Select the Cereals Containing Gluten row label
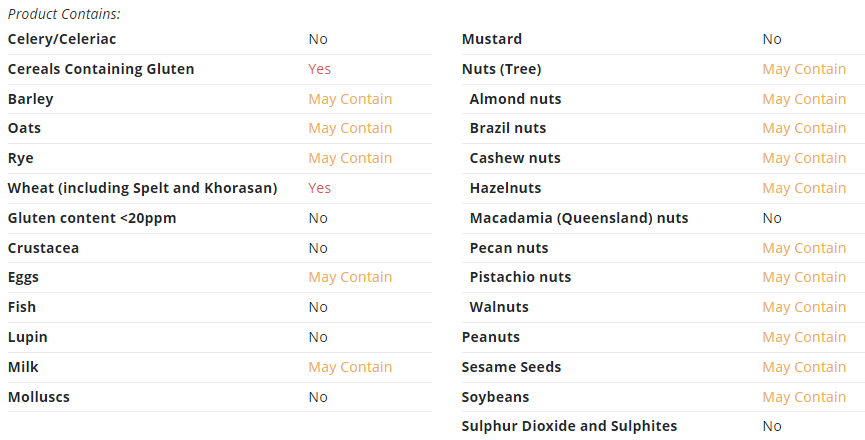This screenshot has height=440, width=865. point(101,69)
